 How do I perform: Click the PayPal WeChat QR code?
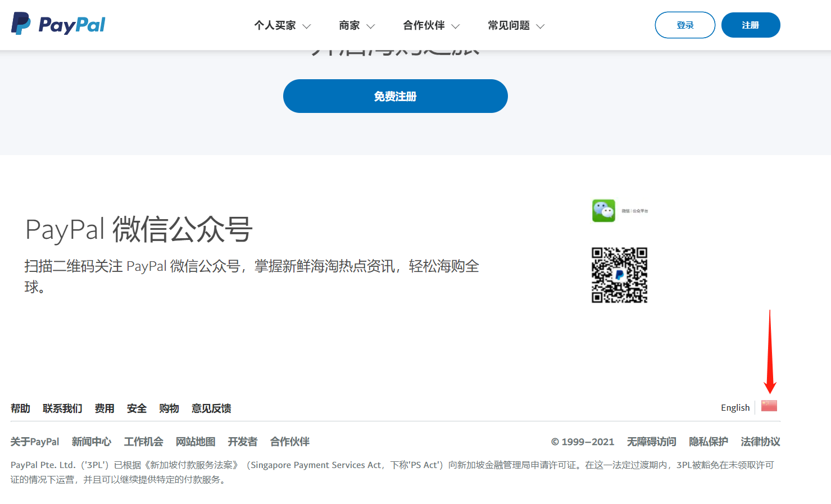point(619,275)
